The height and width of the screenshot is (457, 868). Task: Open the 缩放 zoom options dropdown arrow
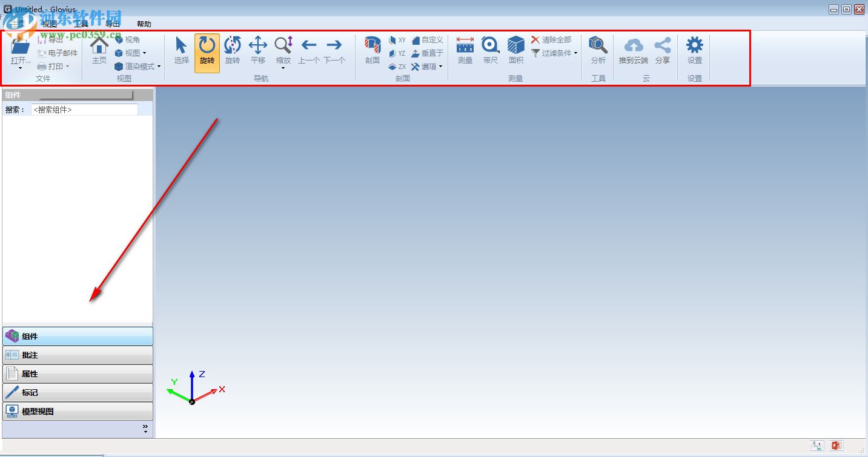283,67
